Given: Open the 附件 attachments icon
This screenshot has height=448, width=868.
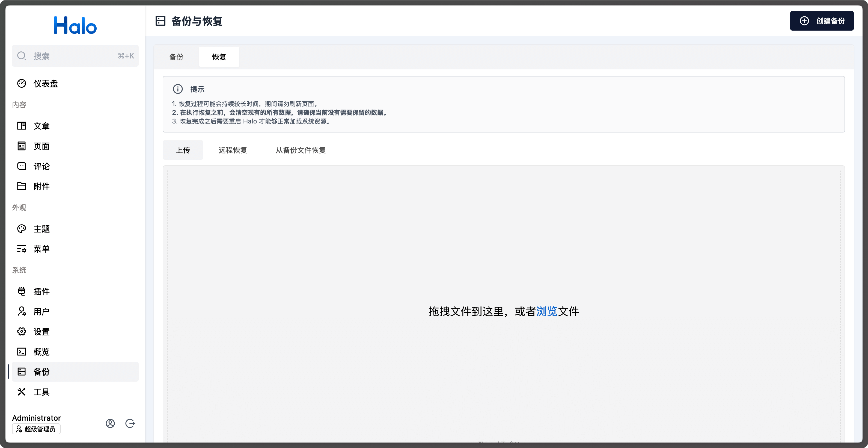Looking at the screenshot, I should 22,186.
